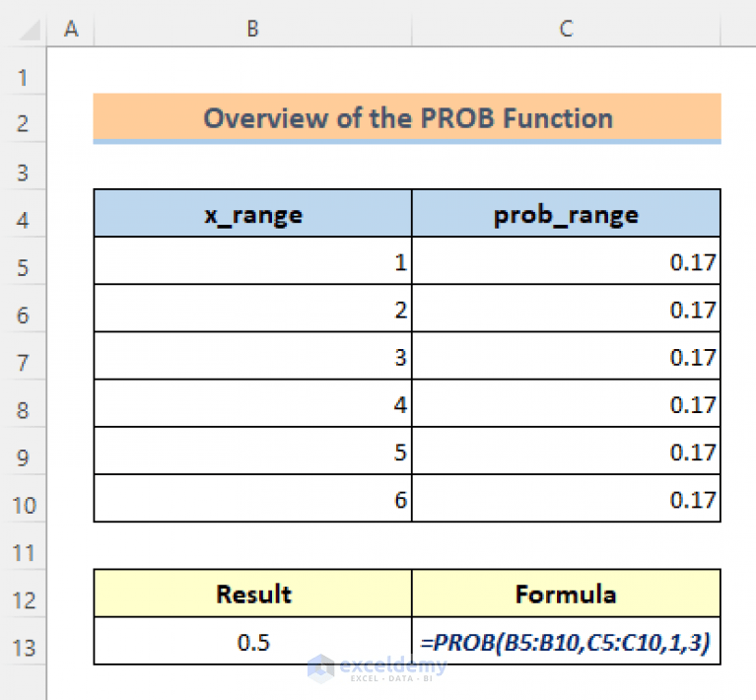Select cell C9 with 0.17
This screenshot has width=756, height=700.
[x=566, y=451]
